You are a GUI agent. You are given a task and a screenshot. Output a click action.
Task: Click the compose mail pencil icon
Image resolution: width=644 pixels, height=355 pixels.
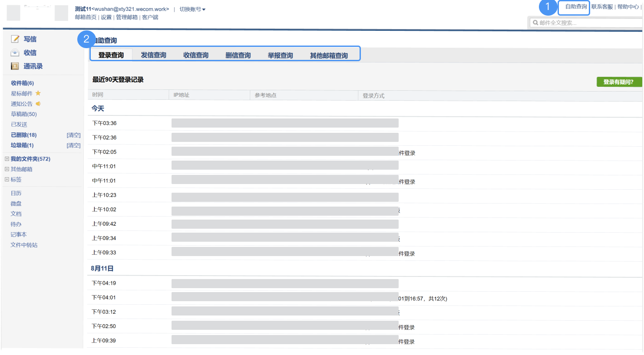(15, 39)
